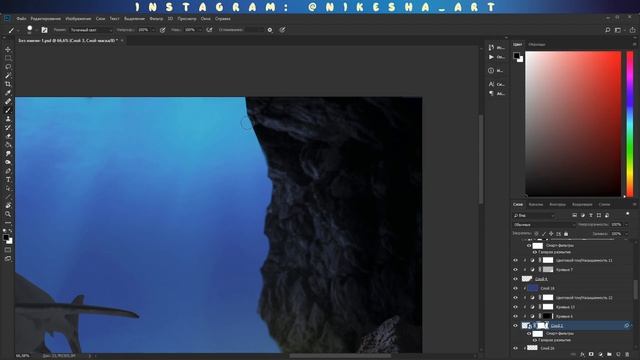
Task: Open layer fill dropdown arrow
Action: pyautogui.click(x=626, y=234)
